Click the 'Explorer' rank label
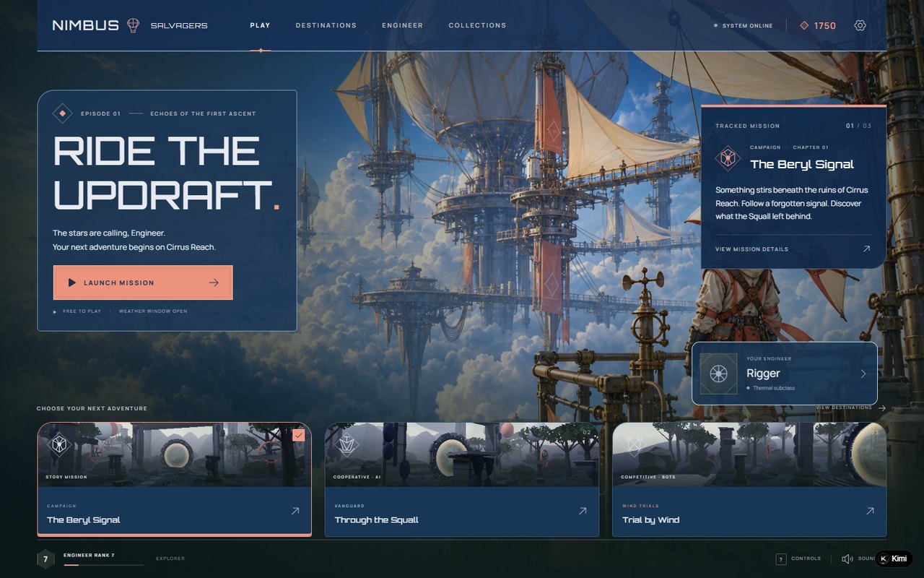This screenshot has width=924, height=578. click(170, 558)
